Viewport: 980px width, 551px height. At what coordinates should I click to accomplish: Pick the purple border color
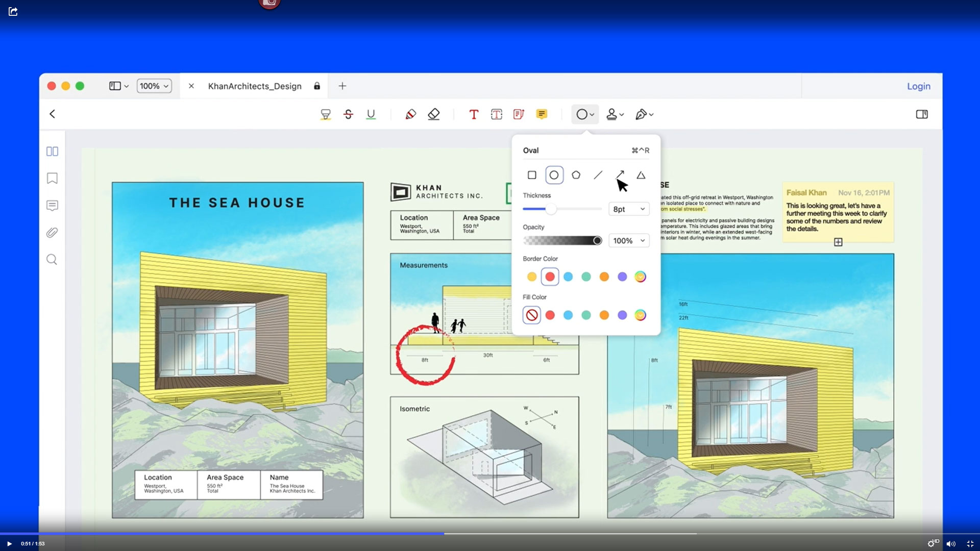pos(622,277)
